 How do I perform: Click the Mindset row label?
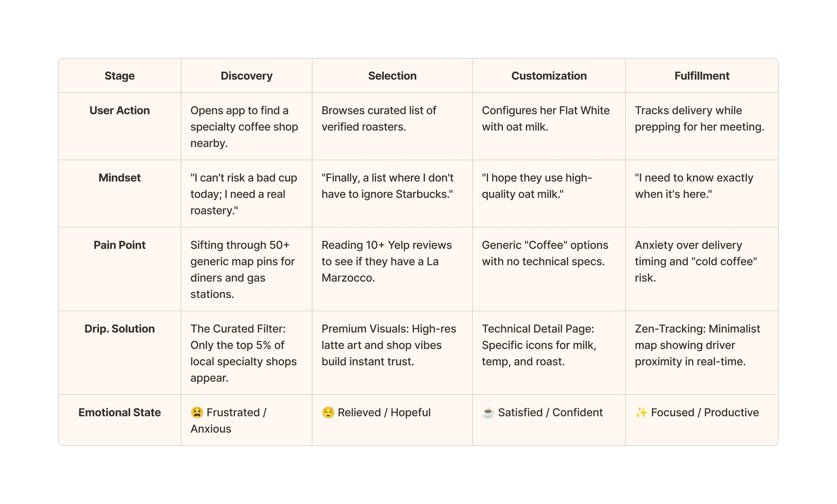click(x=120, y=178)
